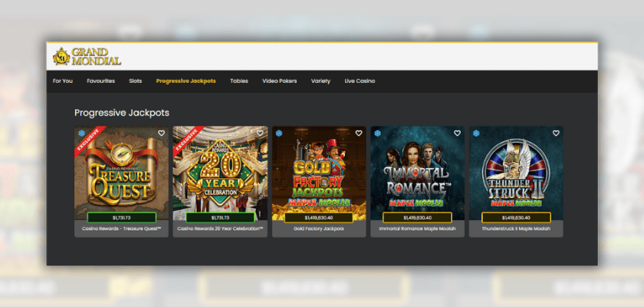Favourite Gold Factory Jackpots with heart icon
Screen dimensions: 644x307
point(359,133)
